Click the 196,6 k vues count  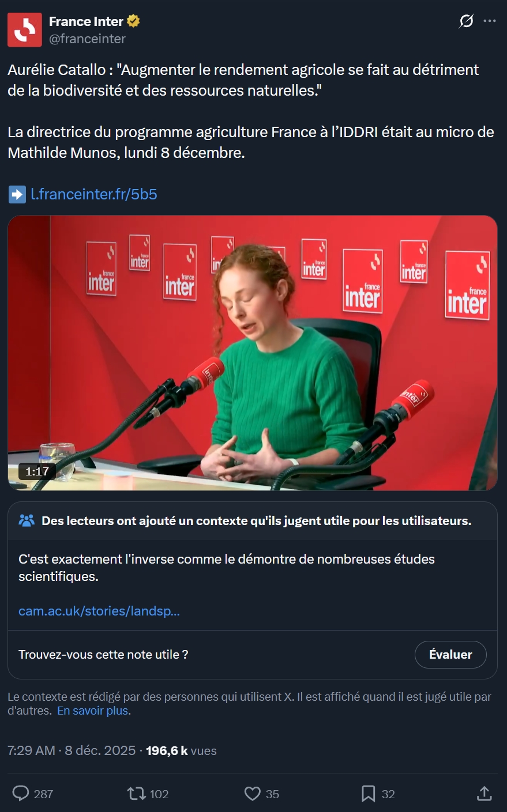181,750
